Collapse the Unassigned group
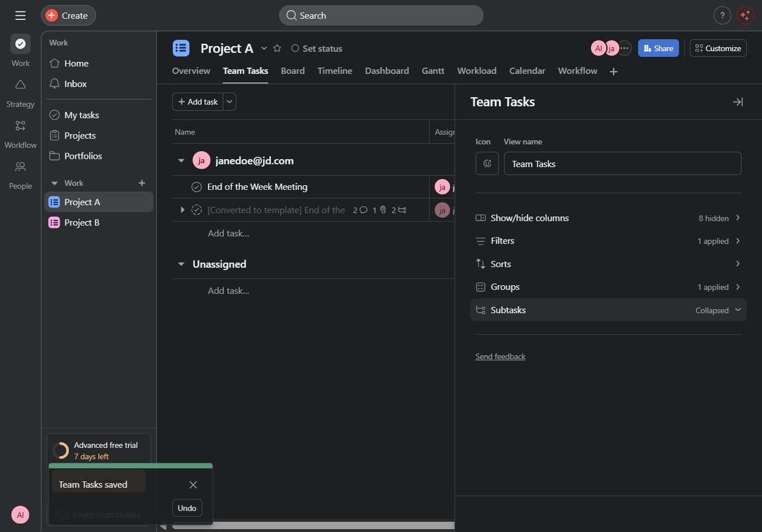Screen dimensions: 762x532 point(181,264)
